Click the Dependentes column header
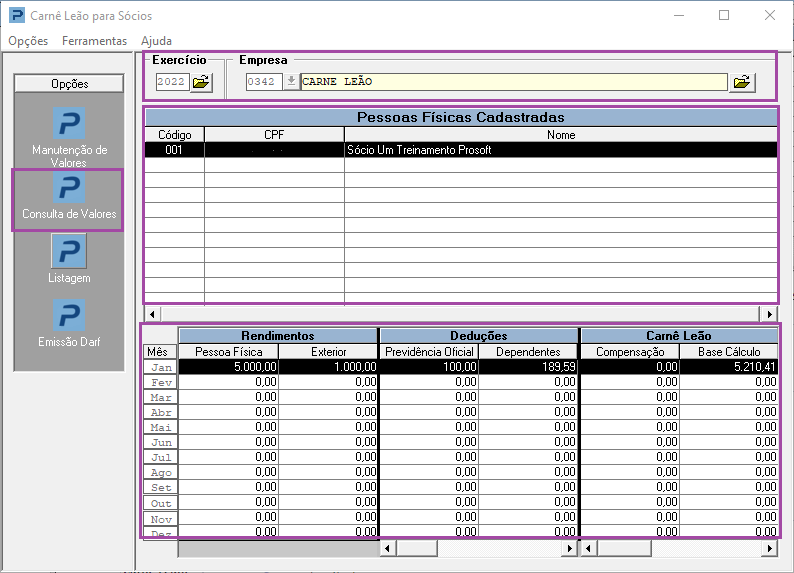The height and width of the screenshot is (573, 794). point(528,352)
